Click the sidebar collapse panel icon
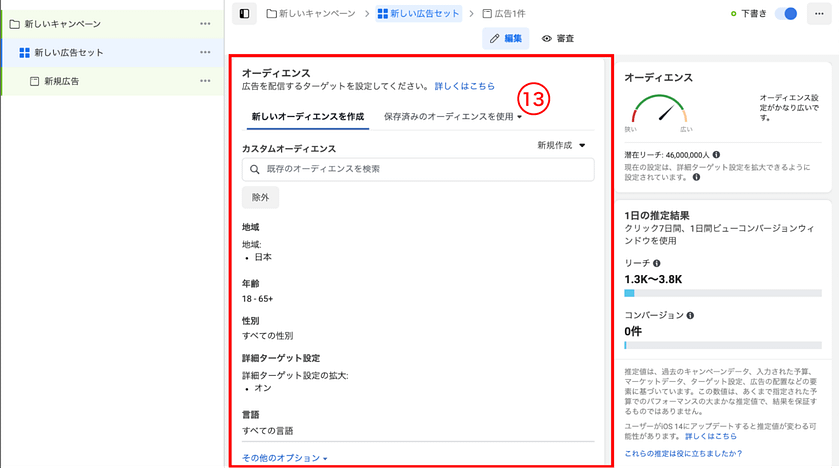The height and width of the screenshot is (468, 839). pyautogui.click(x=244, y=14)
